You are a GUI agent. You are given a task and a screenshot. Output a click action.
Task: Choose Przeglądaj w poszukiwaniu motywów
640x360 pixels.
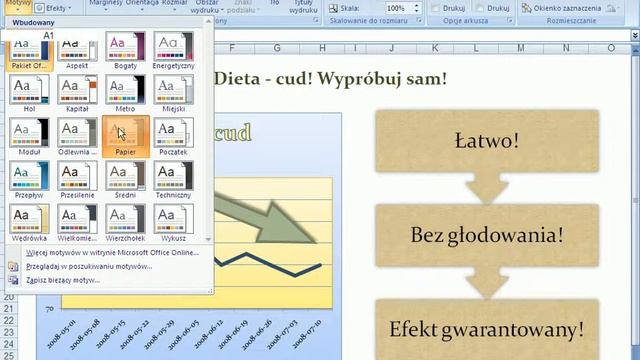click(x=89, y=267)
